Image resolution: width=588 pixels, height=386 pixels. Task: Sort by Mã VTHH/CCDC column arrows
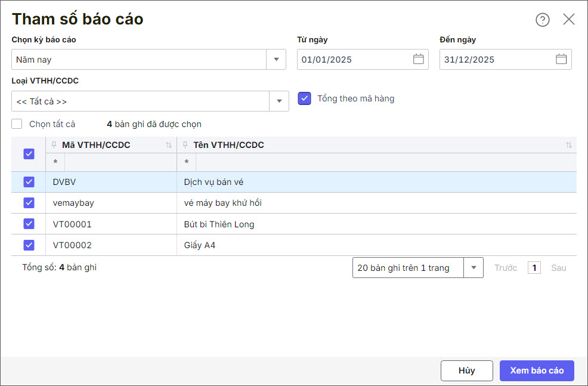pos(169,145)
